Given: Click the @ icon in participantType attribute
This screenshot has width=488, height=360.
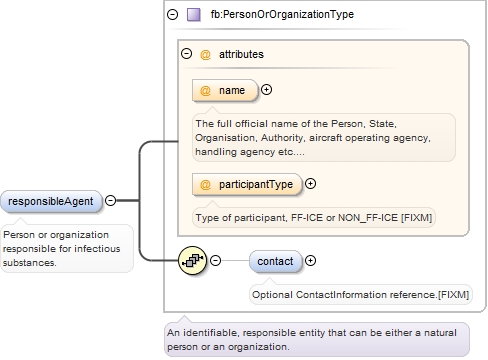Looking at the screenshot, I should click(205, 184).
